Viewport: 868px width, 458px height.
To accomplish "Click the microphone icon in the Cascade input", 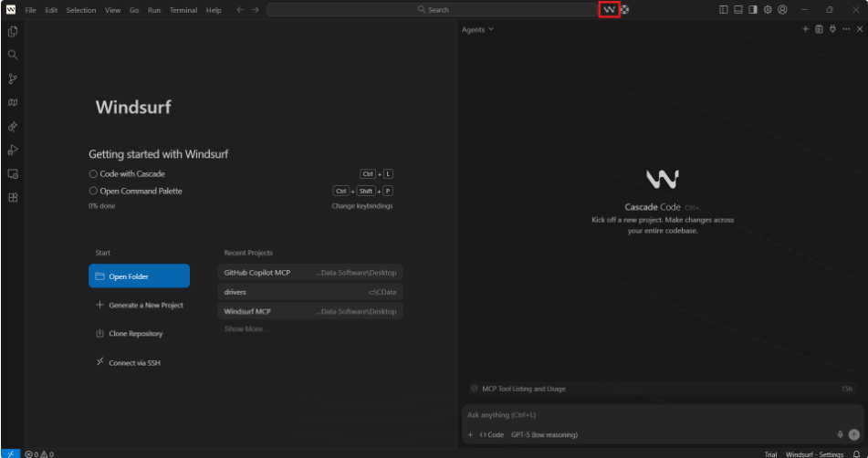I will [x=840, y=435].
